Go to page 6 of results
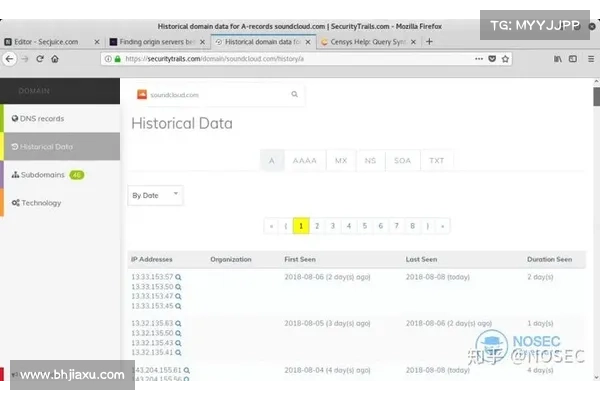The image size is (600, 400). 380,226
